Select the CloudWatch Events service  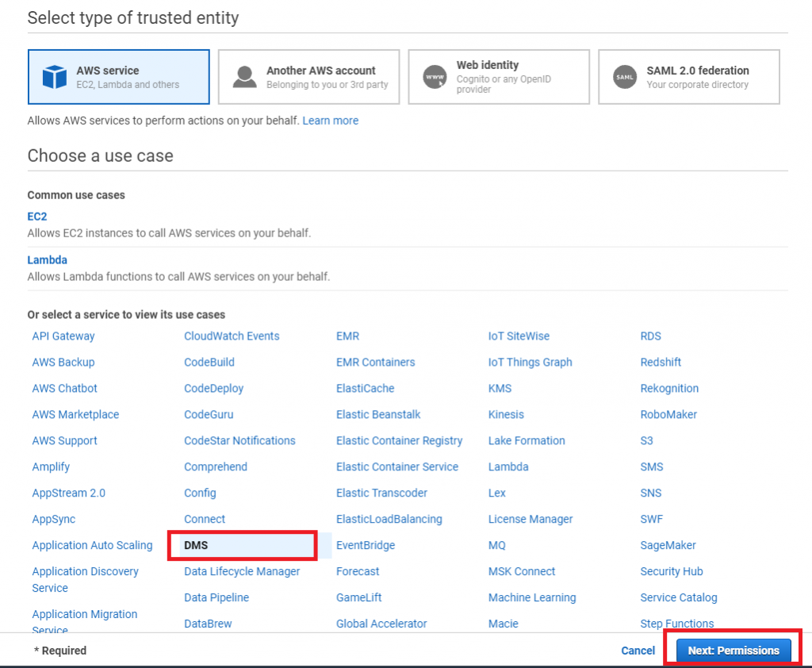coord(232,336)
